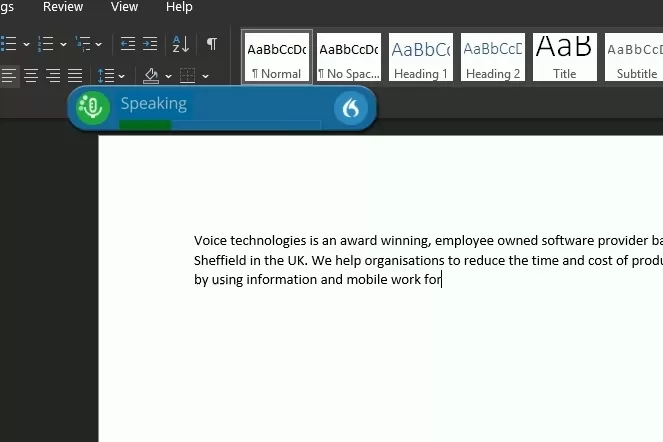663x442 pixels.
Task: Expand the borders dropdown arrow
Action: click(x=205, y=76)
